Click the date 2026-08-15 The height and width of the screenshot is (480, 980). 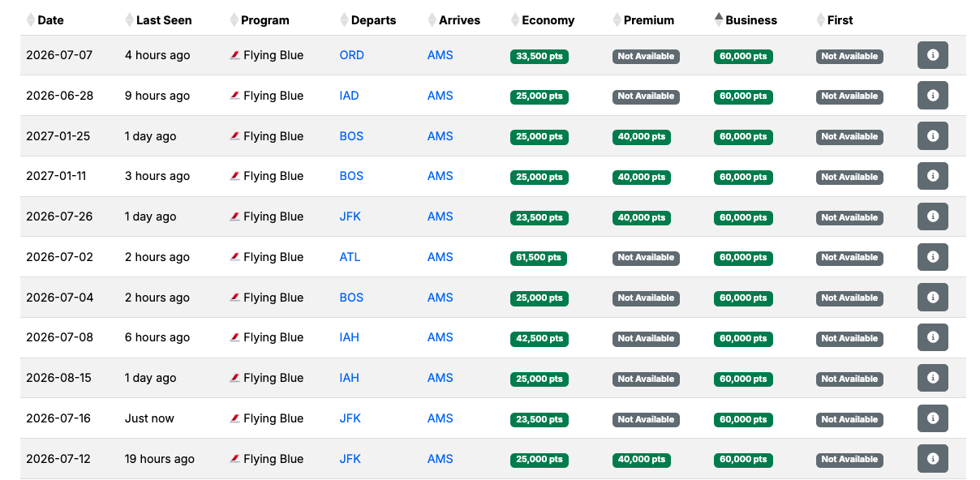pos(59,378)
